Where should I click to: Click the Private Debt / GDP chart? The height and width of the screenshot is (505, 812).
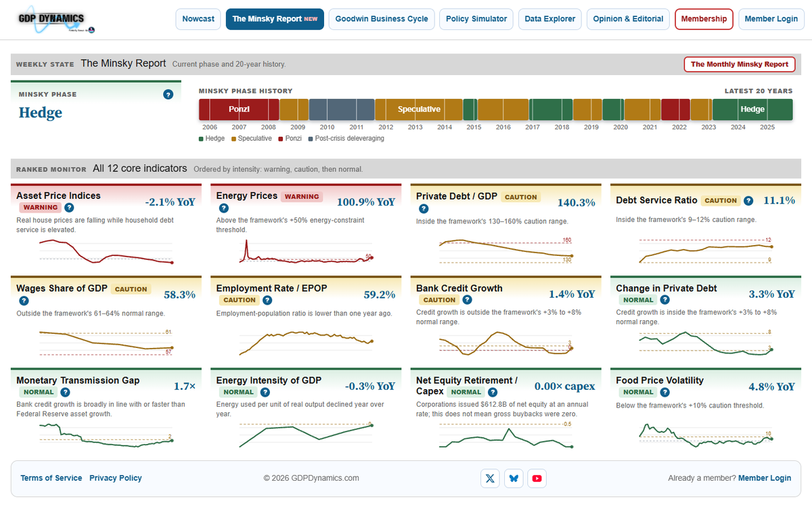[506, 251]
